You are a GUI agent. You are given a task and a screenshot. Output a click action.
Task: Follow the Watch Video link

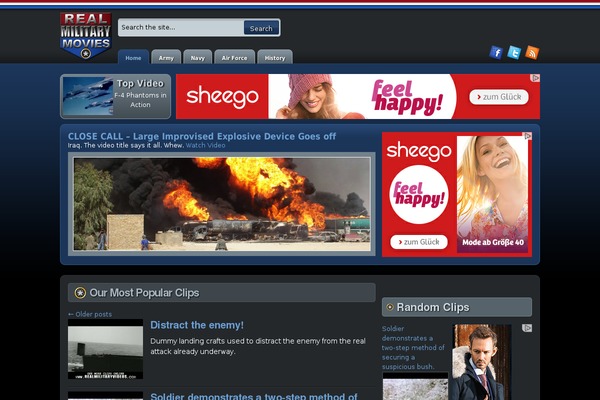coord(205,145)
